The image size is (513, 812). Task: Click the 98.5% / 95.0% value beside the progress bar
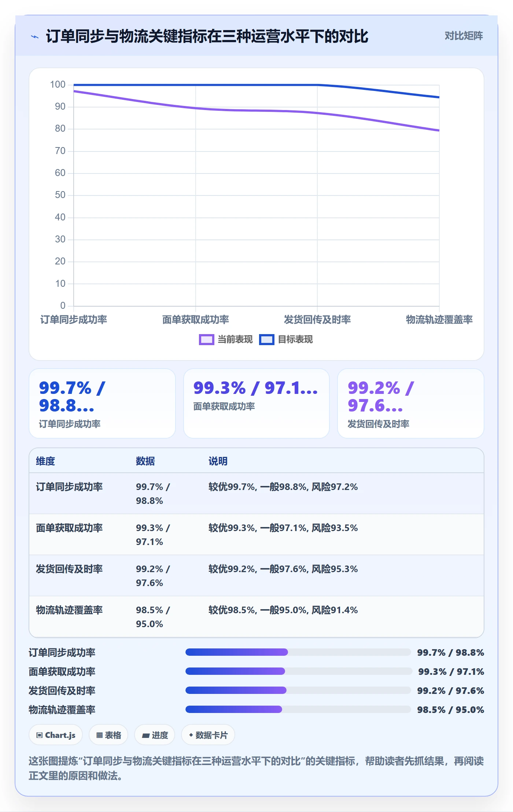tap(450, 710)
